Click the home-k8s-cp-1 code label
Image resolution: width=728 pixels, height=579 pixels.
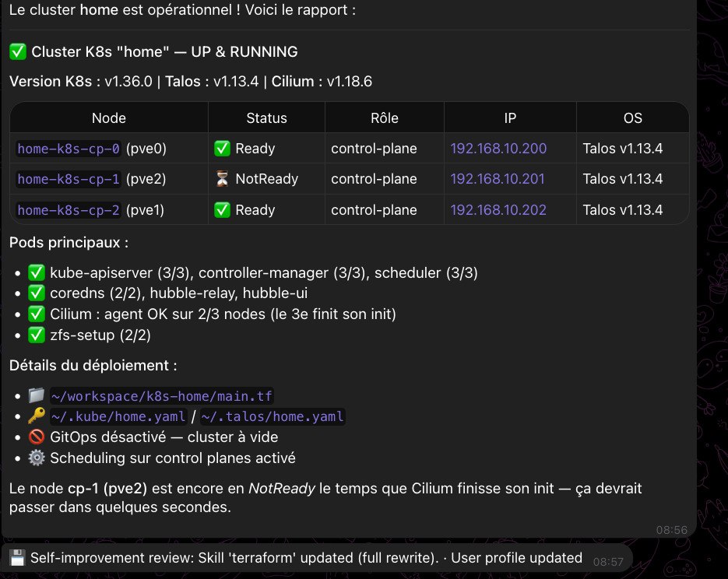pyautogui.click(x=69, y=179)
